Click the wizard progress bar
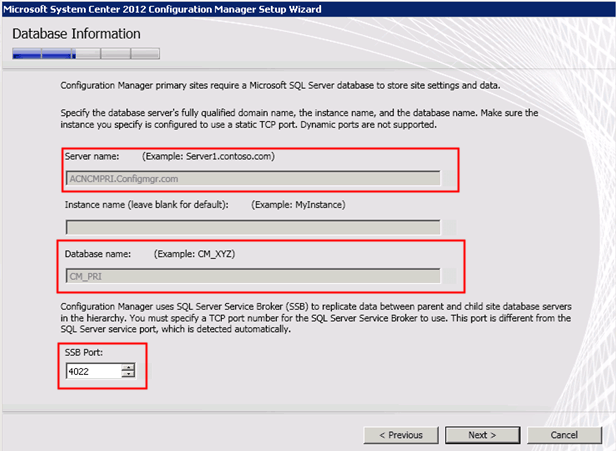This screenshot has width=616, height=451. point(86,54)
